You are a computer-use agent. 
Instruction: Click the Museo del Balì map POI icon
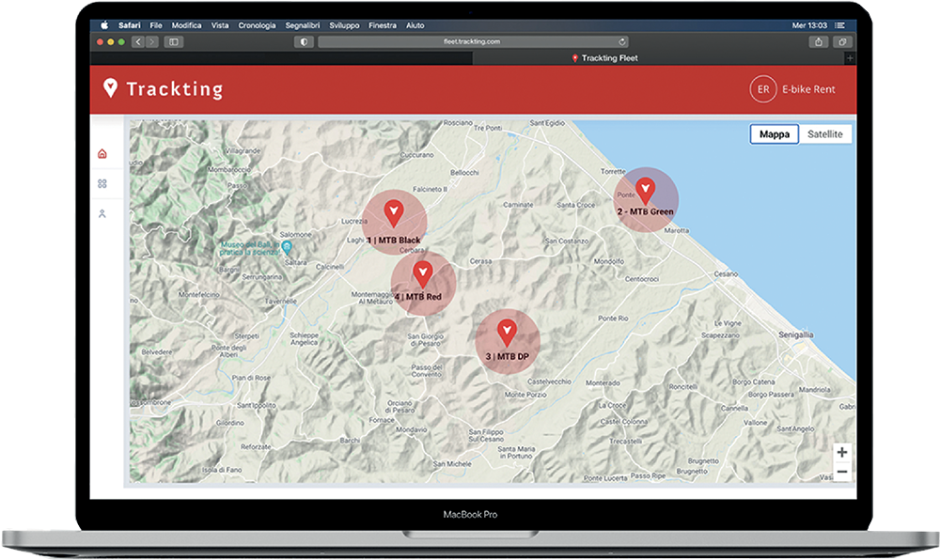(287, 246)
